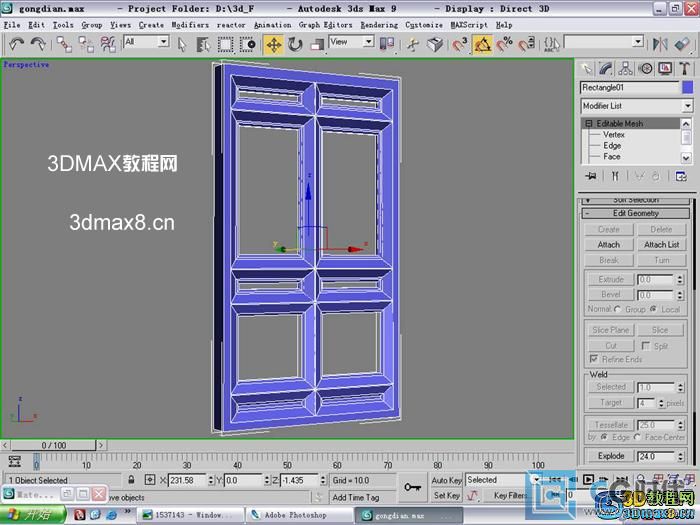This screenshot has height=525, width=700.
Task: Open Select by Name list icon
Action: 203,44
